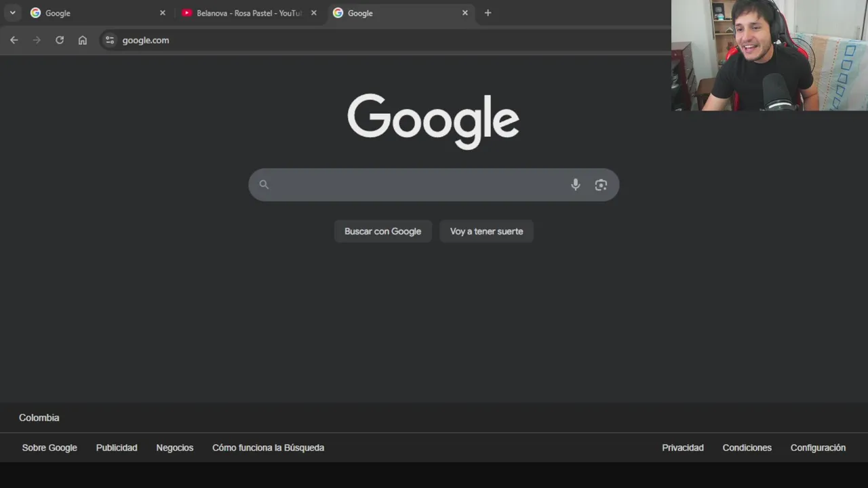The width and height of the screenshot is (868, 488).
Task: Open a new tab with plus button
Action: pyautogui.click(x=488, y=13)
